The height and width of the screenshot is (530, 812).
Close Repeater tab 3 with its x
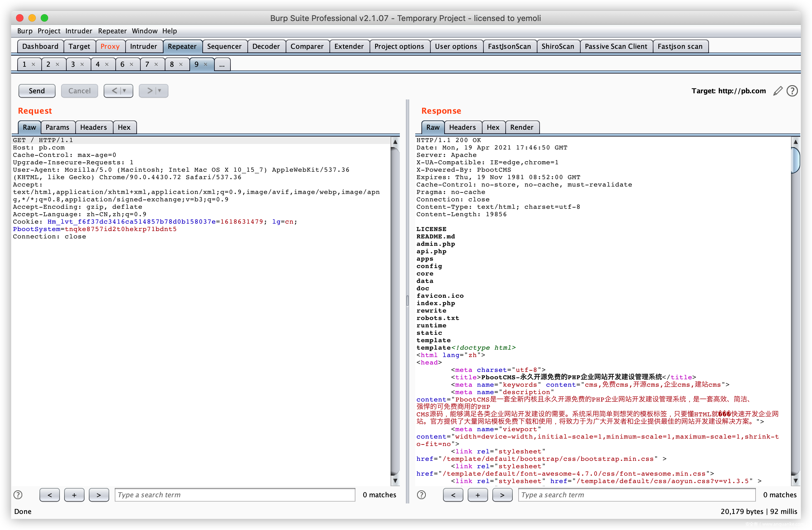tap(82, 64)
